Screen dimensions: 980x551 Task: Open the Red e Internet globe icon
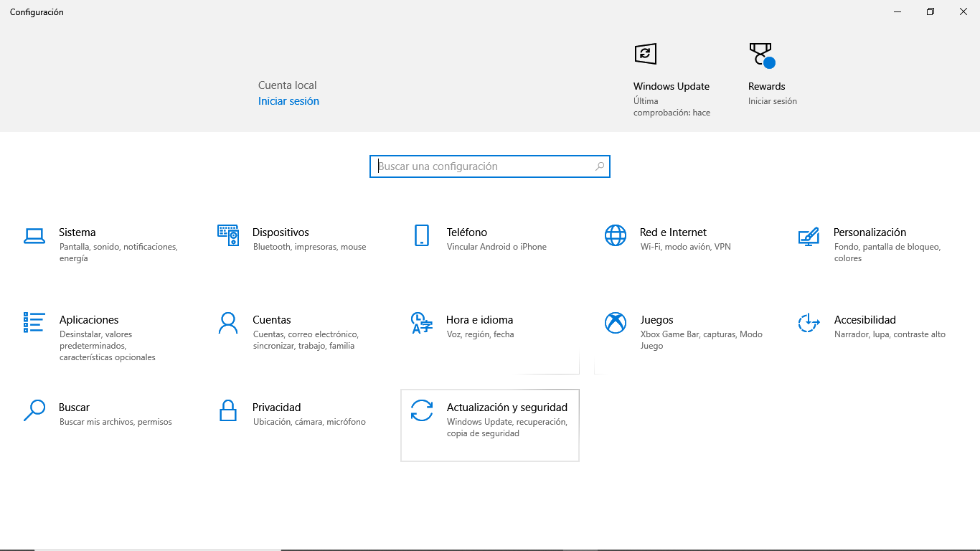click(x=616, y=235)
